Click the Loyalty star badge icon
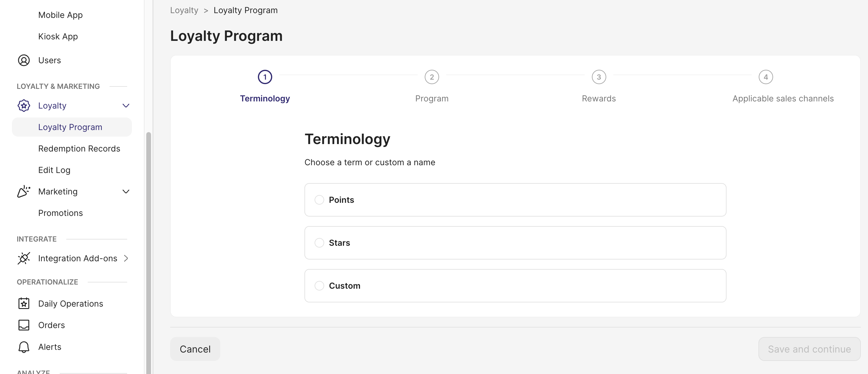This screenshot has height=374, width=868. 24,106
